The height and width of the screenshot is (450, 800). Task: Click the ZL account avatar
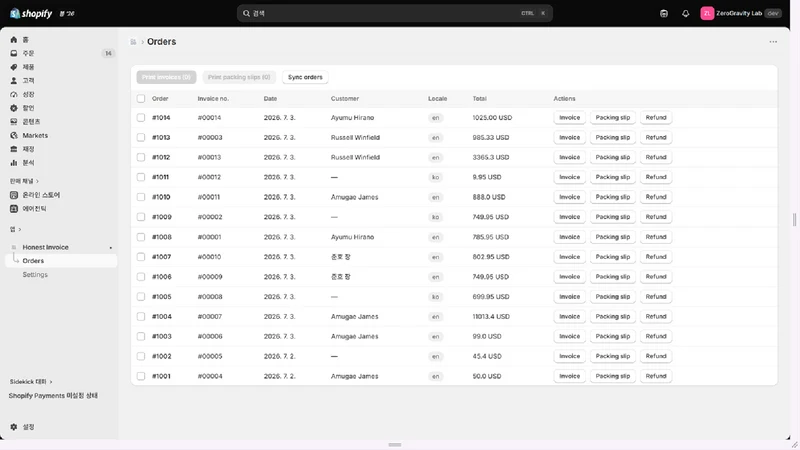(707, 13)
